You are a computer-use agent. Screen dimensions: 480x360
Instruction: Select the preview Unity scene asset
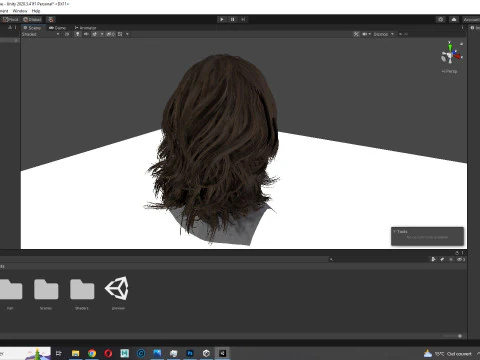[x=118, y=293]
